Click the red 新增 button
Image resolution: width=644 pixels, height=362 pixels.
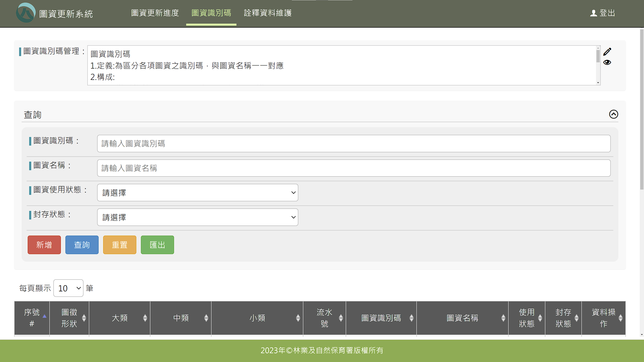point(44,245)
